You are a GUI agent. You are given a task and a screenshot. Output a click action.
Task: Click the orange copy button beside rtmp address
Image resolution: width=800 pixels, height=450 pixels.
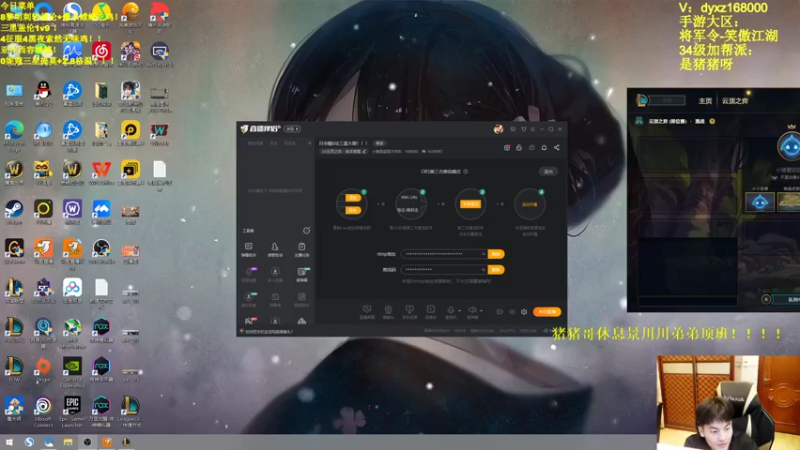[496, 254]
